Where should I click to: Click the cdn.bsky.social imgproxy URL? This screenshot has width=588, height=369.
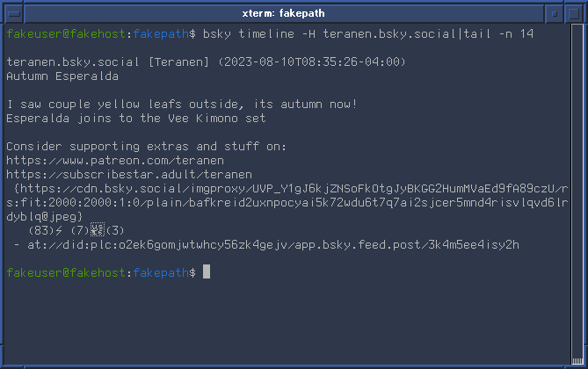pyautogui.click(x=287, y=202)
